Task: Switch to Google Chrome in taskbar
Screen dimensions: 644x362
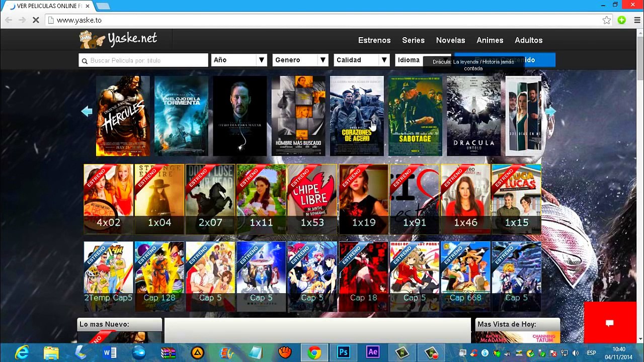Action: (314, 352)
